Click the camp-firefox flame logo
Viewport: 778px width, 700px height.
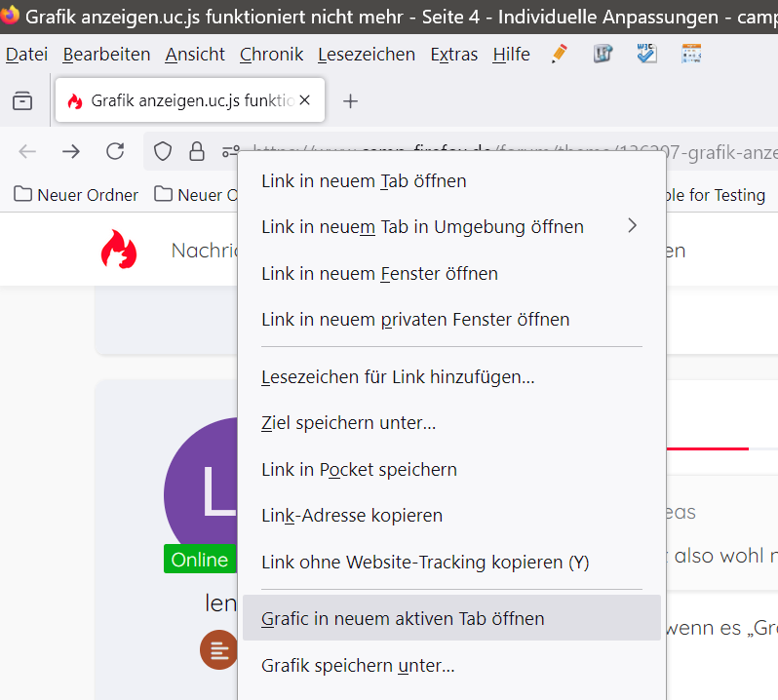119,249
